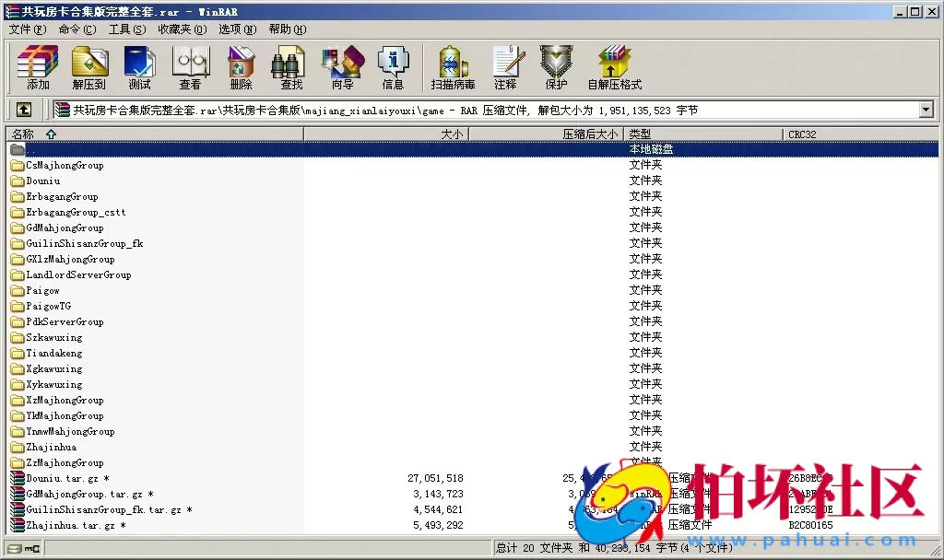The width and height of the screenshot is (944, 560).
Task: Select the LandlordServerGroup folder
Action: click(78, 275)
